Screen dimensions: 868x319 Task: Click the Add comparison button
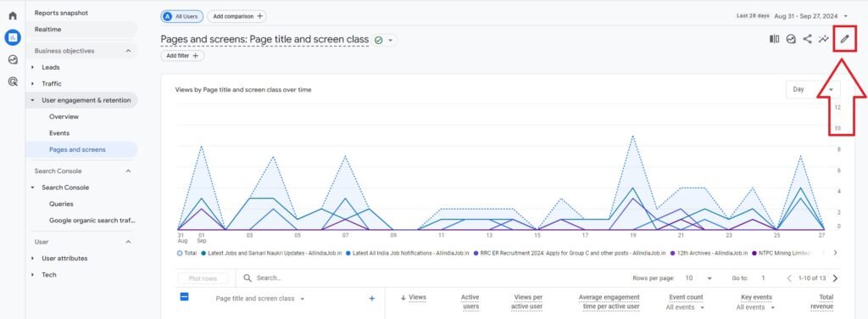click(x=237, y=17)
